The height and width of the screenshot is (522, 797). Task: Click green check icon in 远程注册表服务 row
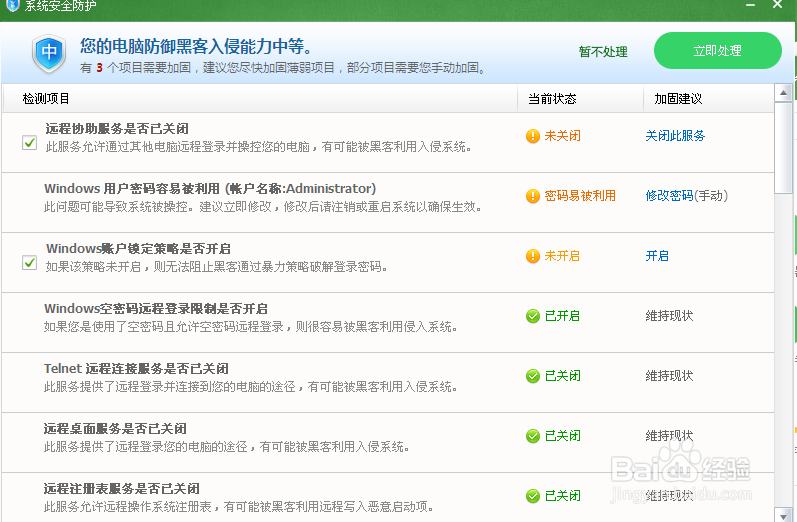point(533,496)
